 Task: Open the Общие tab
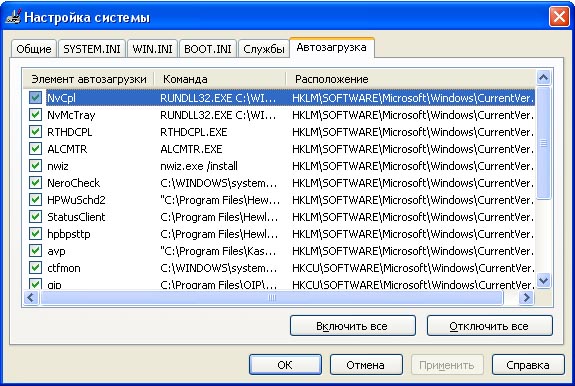34,49
